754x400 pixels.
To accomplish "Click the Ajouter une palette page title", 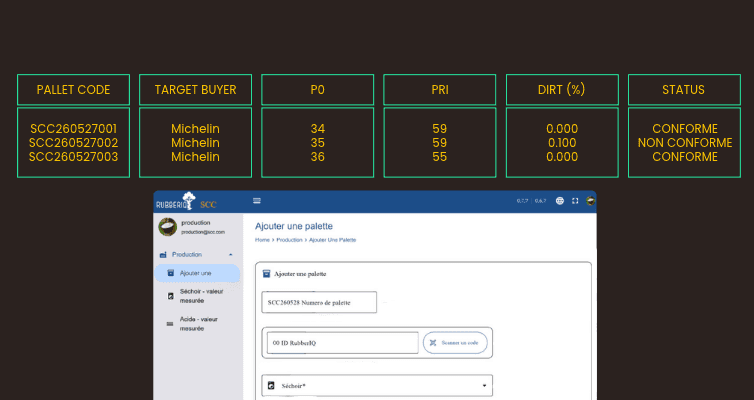I will 294,226.
